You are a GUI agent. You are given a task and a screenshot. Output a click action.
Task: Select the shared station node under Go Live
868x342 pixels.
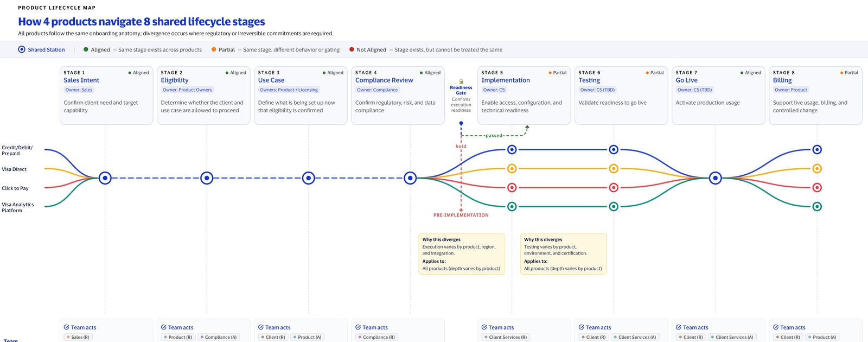[x=716, y=178]
